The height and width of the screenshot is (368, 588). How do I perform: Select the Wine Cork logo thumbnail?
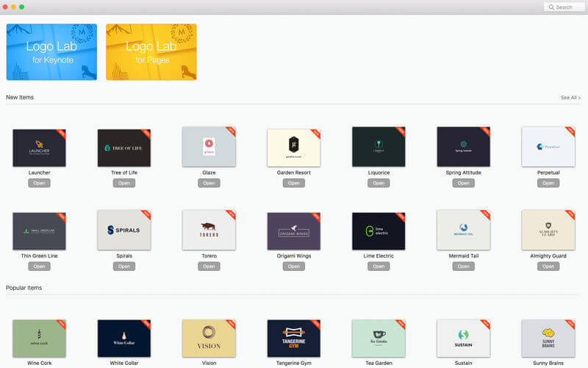(x=40, y=339)
